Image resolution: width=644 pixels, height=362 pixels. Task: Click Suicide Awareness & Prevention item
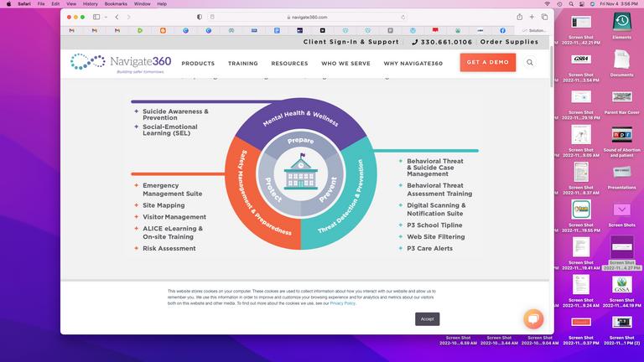[x=175, y=115]
